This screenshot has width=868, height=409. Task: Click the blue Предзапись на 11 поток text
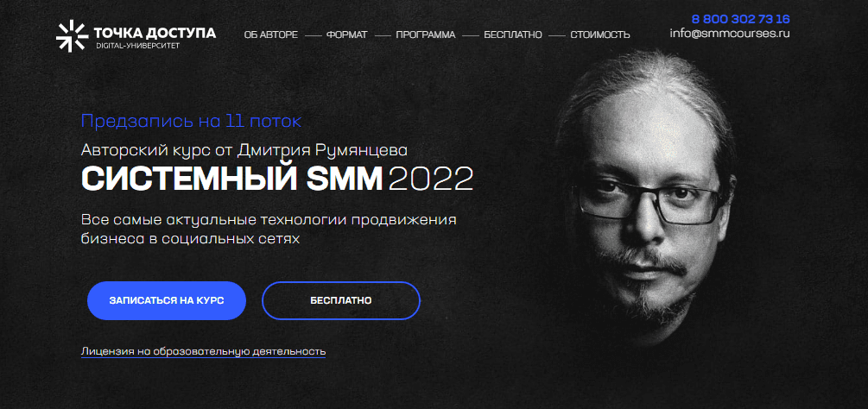tap(191, 121)
